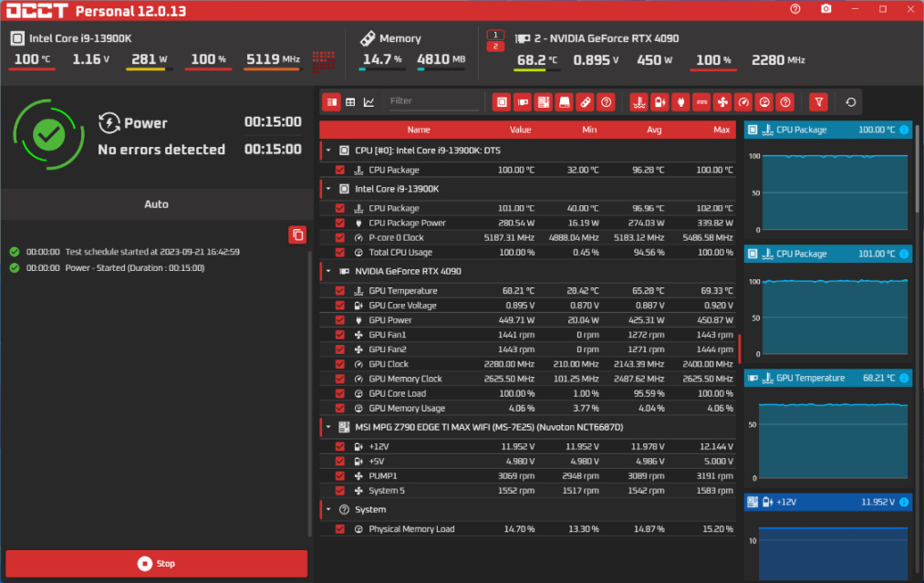Sort table by Max column
924x583 pixels.
coord(722,130)
